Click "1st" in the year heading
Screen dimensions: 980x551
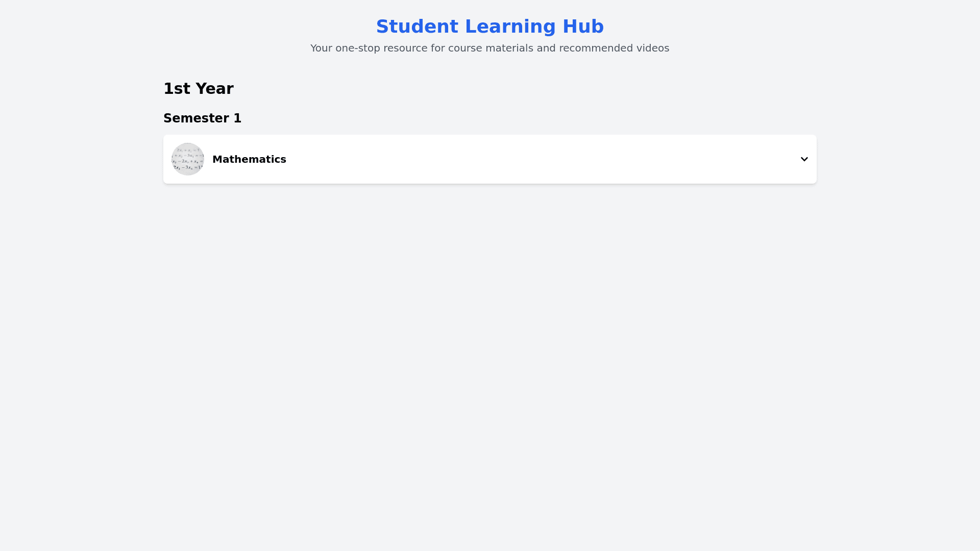tap(177, 89)
